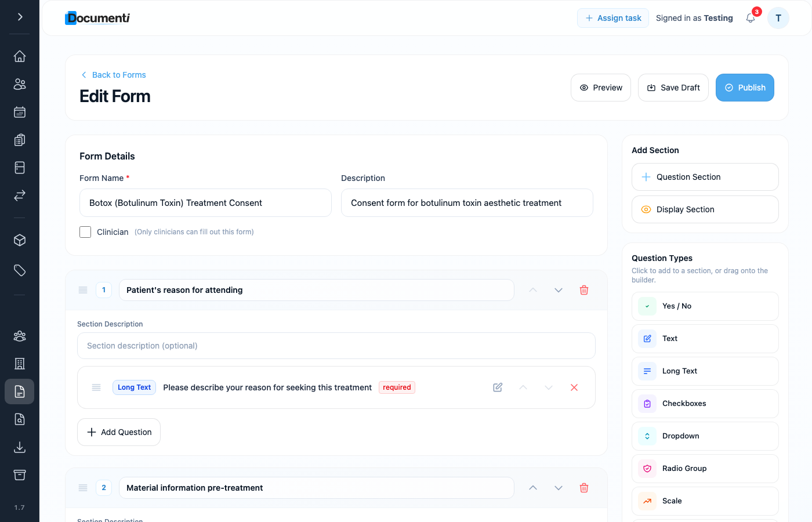This screenshot has width=812, height=522.
Task: Delete section 1 with trash icon
Action: point(584,290)
